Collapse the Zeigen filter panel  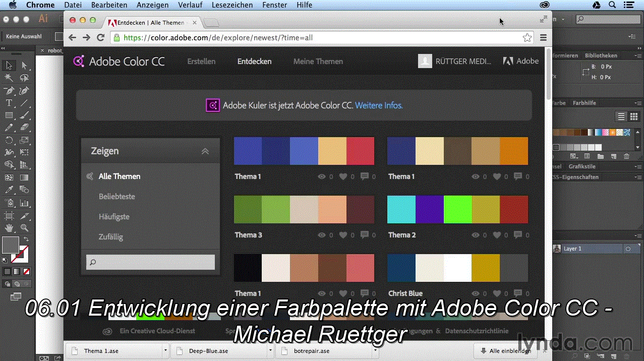[x=205, y=151]
